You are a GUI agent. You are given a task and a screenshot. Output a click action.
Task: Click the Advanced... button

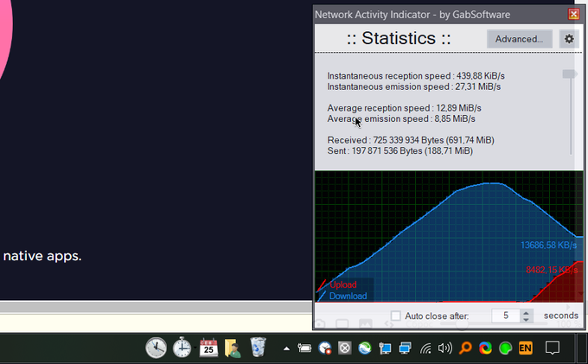(x=519, y=39)
